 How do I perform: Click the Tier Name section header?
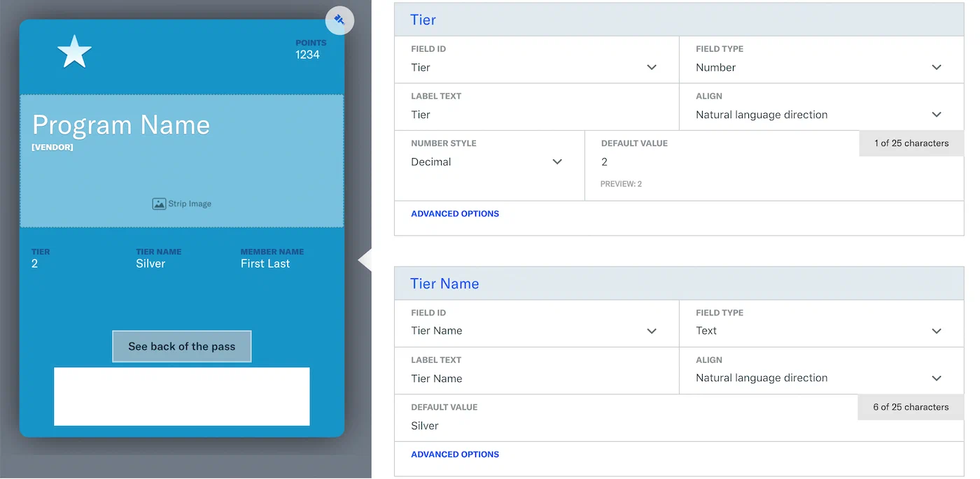pyautogui.click(x=444, y=283)
